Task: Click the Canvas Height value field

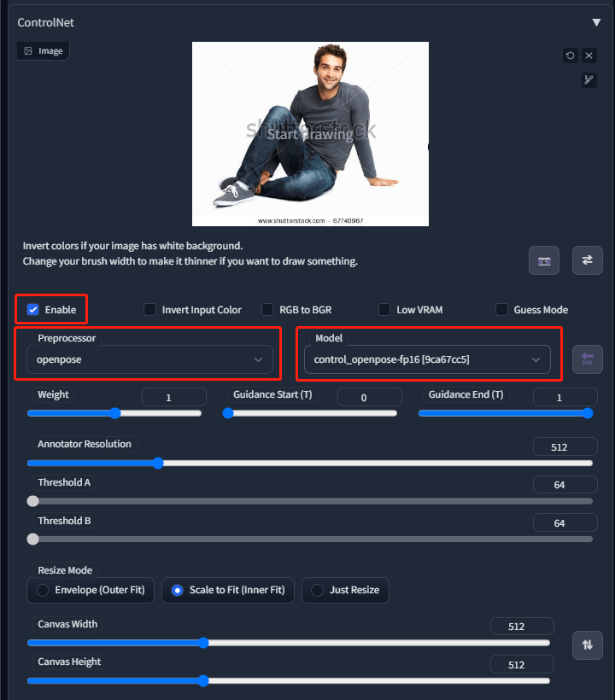Action: [x=522, y=664]
